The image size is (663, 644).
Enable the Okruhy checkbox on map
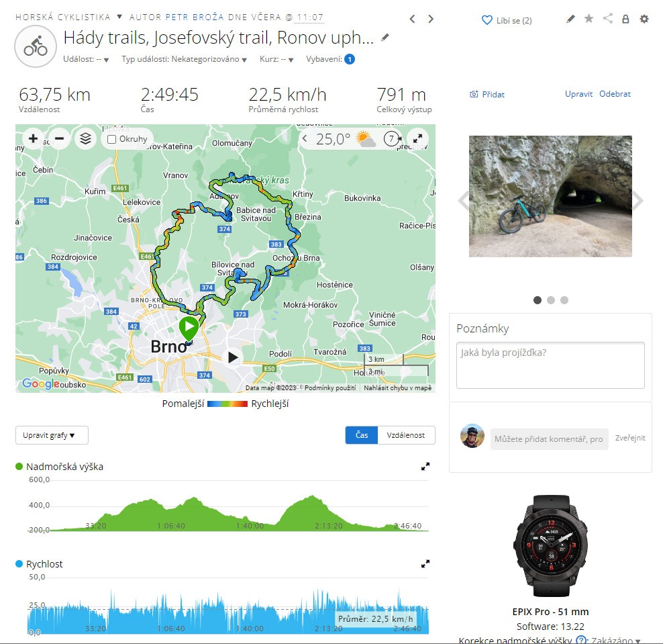[x=111, y=139]
